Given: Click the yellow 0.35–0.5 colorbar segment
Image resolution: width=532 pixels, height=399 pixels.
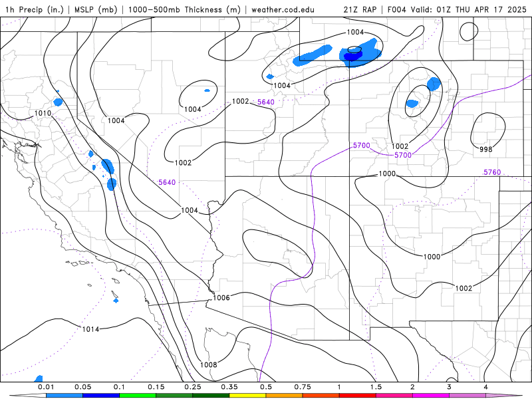Looking at the screenshot, I should click(247, 396).
